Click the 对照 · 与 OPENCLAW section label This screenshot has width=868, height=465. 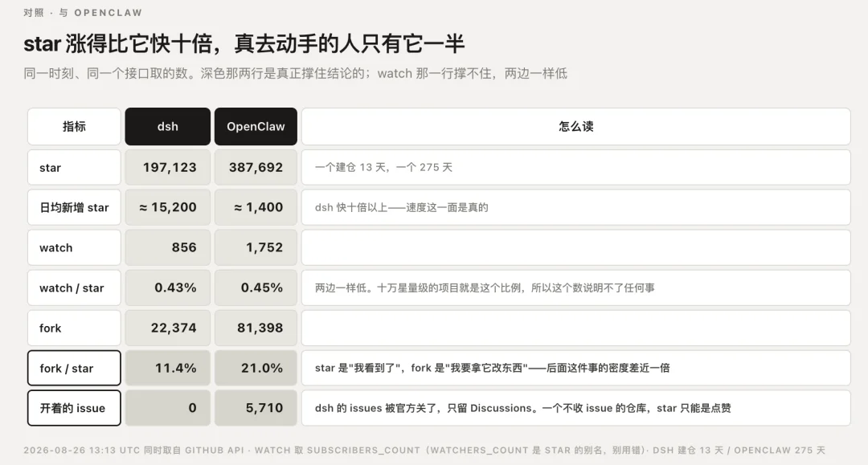[x=83, y=13]
